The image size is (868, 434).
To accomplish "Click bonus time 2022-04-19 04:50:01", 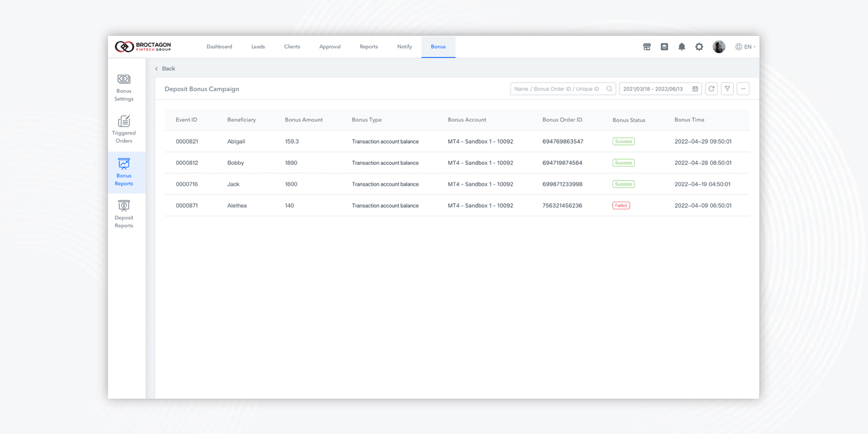I will pos(703,184).
